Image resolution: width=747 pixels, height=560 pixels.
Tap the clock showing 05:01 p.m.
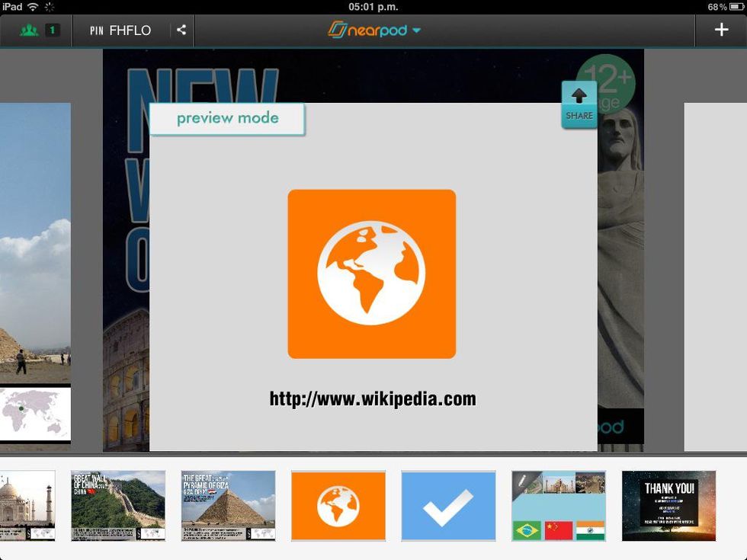(x=373, y=7)
